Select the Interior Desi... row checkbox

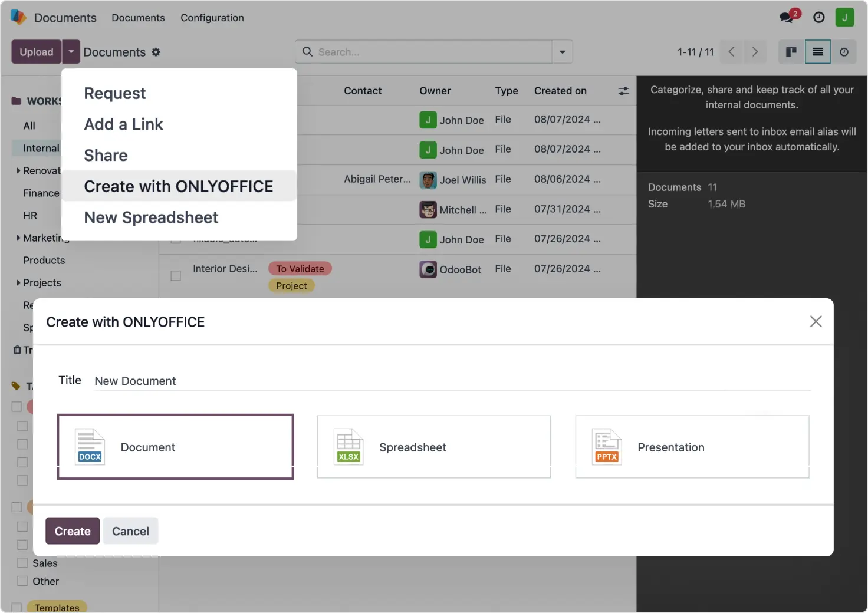point(176,276)
